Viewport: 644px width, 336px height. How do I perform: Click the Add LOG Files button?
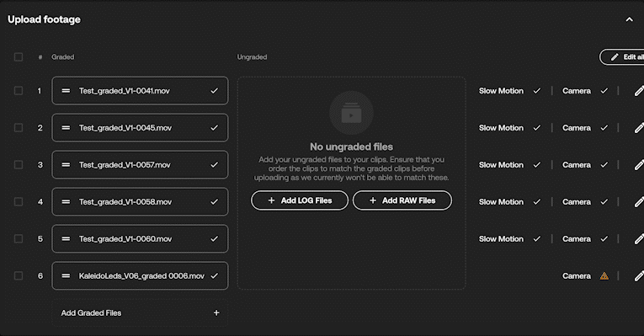click(x=300, y=200)
